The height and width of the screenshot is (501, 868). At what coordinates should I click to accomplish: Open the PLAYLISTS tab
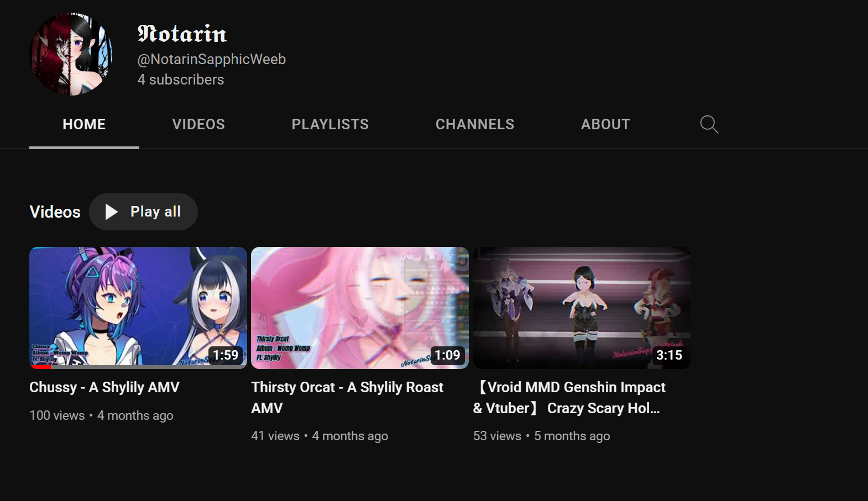[x=330, y=124]
